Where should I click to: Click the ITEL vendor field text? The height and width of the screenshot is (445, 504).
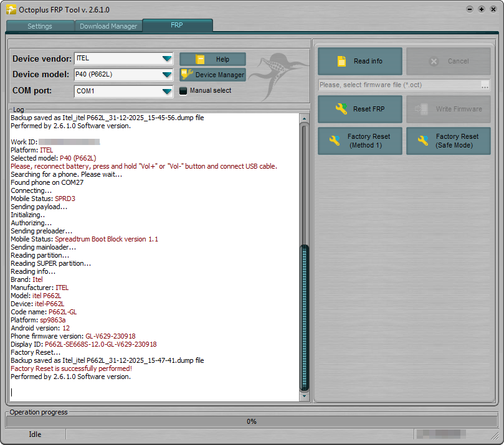coord(83,58)
